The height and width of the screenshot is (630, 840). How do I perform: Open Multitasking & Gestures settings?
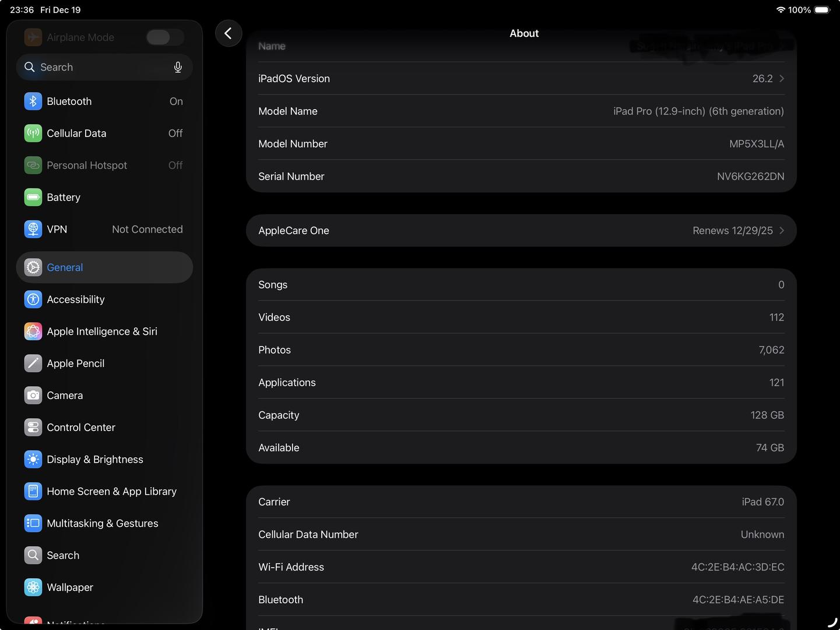[x=103, y=523]
